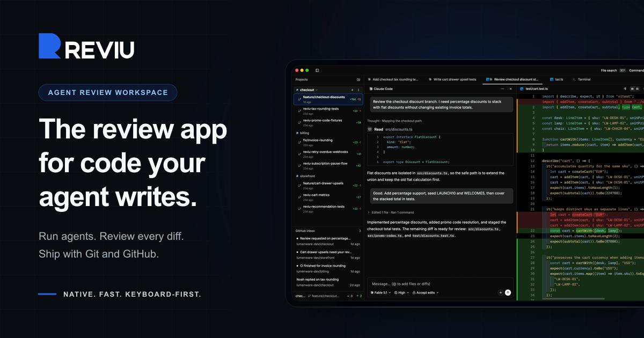Click the Read src/discounts.ts tool icon
This screenshot has height=338, width=644.
tap(370, 129)
